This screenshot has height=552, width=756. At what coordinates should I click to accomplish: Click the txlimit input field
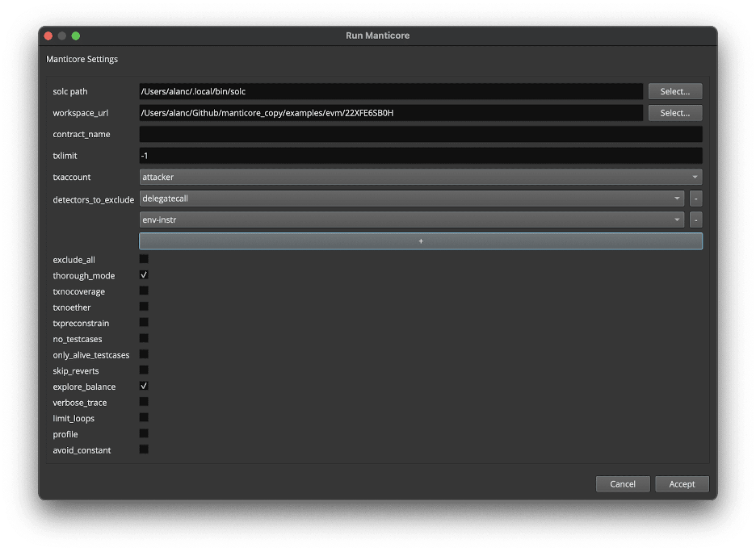420,156
